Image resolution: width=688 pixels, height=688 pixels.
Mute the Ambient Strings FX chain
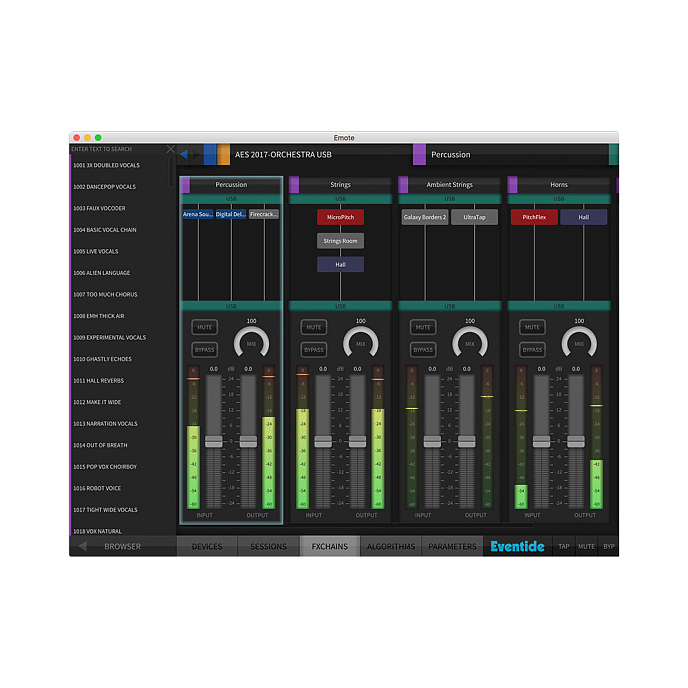coord(423,327)
